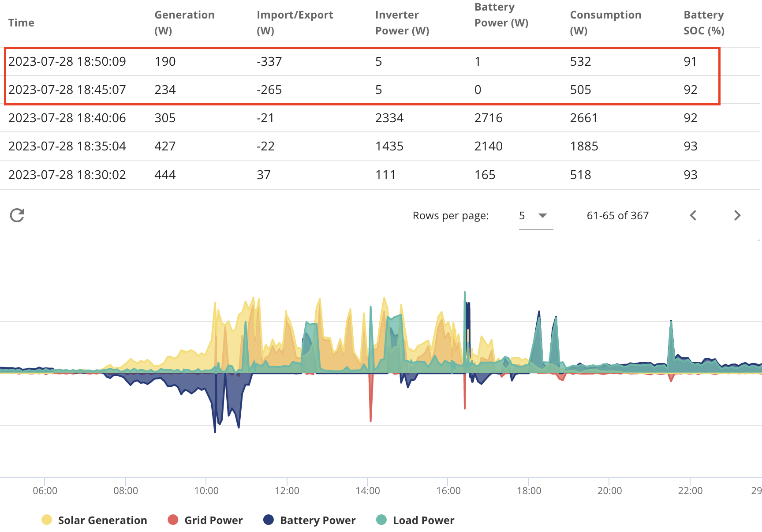This screenshot has width=762, height=532.
Task: Click the Consumption (W) column header
Action: 605,23
